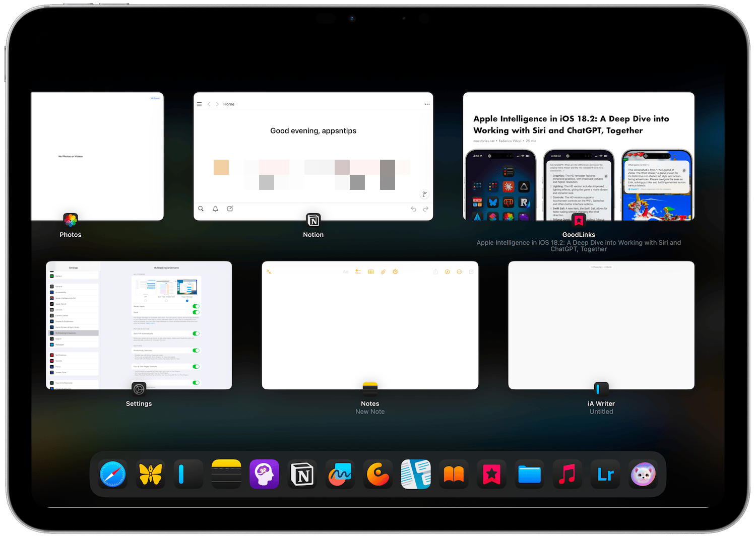Open the Markup tool in Notes
756x538 pixels.
pyautogui.click(x=395, y=272)
